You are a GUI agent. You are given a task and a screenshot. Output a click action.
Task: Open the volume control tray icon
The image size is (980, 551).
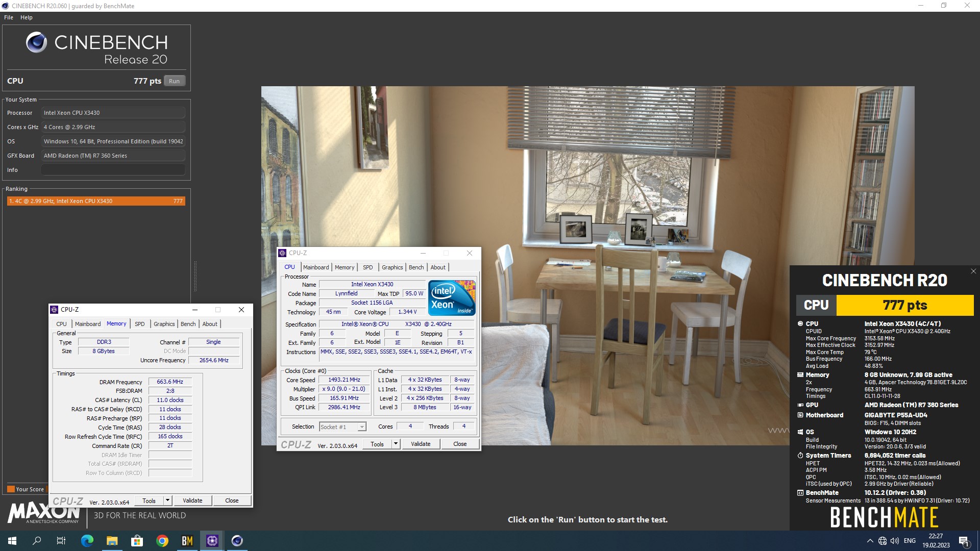click(895, 541)
